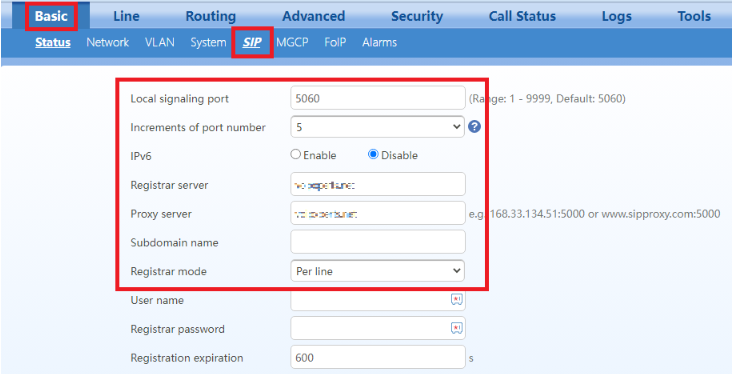Open the Network submenu link
This screenshot has height=374, width=732.
107,42
